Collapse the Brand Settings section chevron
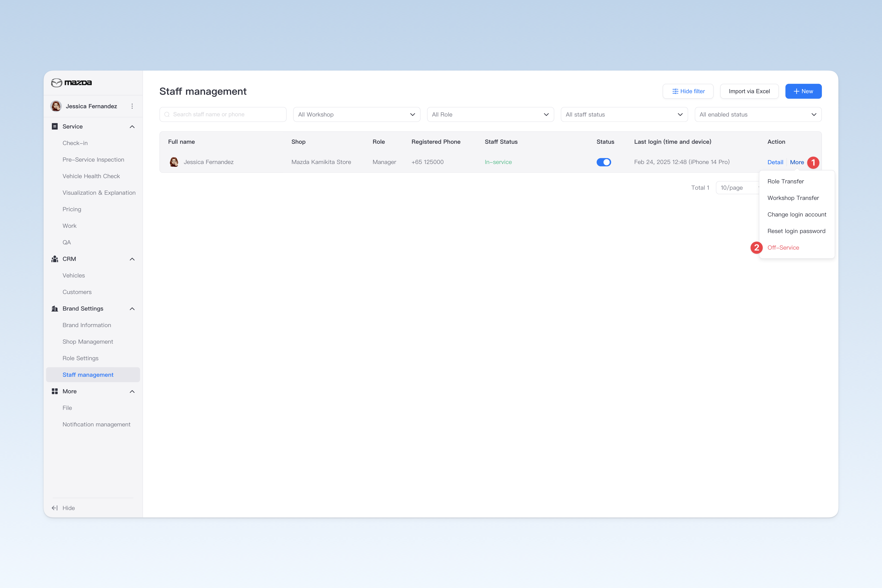882x588 pixels. click(x=132, y=309)
